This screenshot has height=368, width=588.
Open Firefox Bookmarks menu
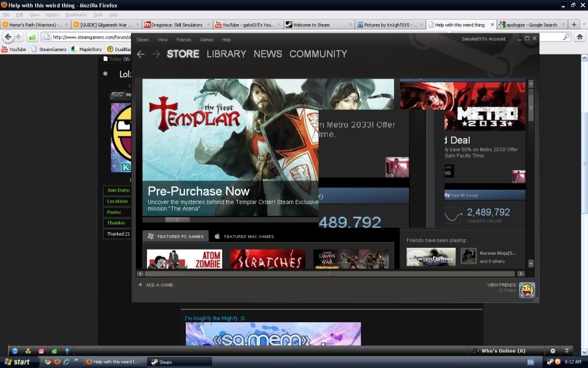(x=76, y=14)
